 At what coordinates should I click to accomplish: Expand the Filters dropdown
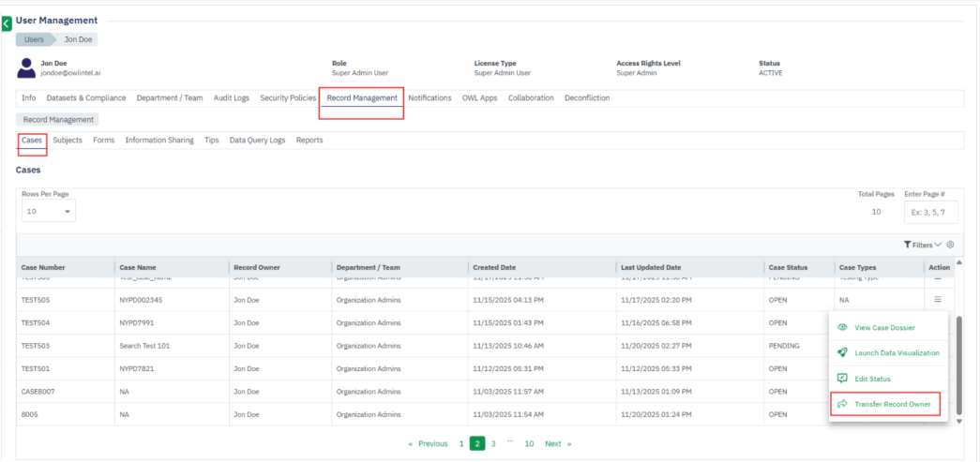tap(923, 245)
